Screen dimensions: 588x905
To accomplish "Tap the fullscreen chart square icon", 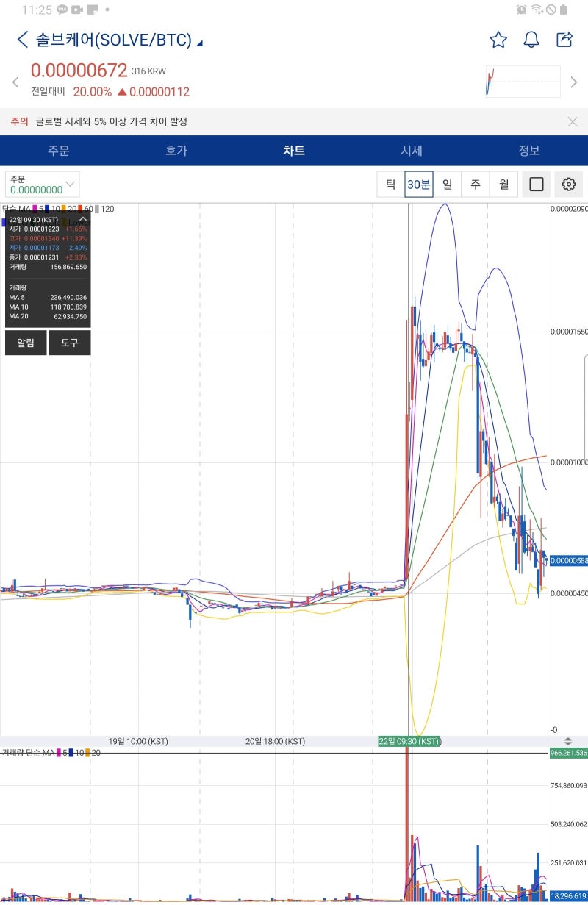I will [x=537, y=185].
